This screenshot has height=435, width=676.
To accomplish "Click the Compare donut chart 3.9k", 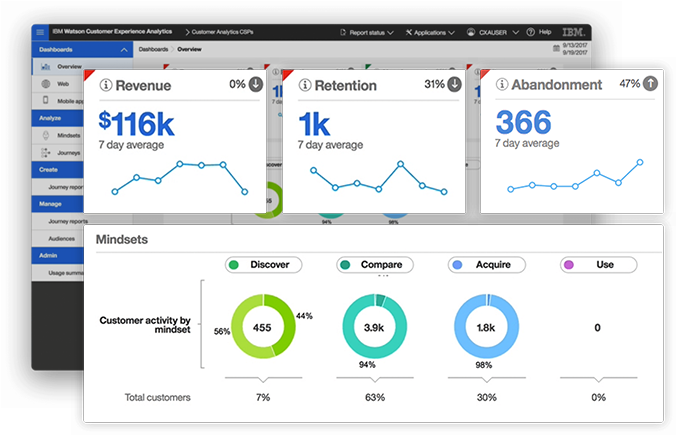I will pyautogui.click(x=375, y=326).
